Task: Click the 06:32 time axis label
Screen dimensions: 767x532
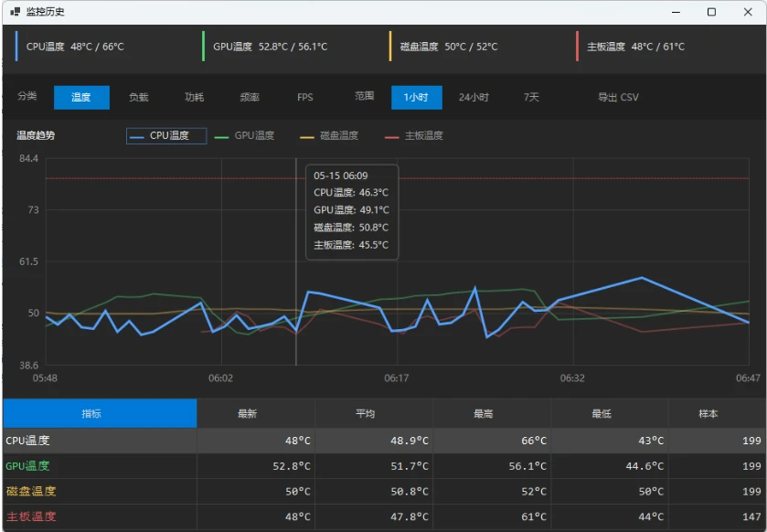Action: pos(572,378)
